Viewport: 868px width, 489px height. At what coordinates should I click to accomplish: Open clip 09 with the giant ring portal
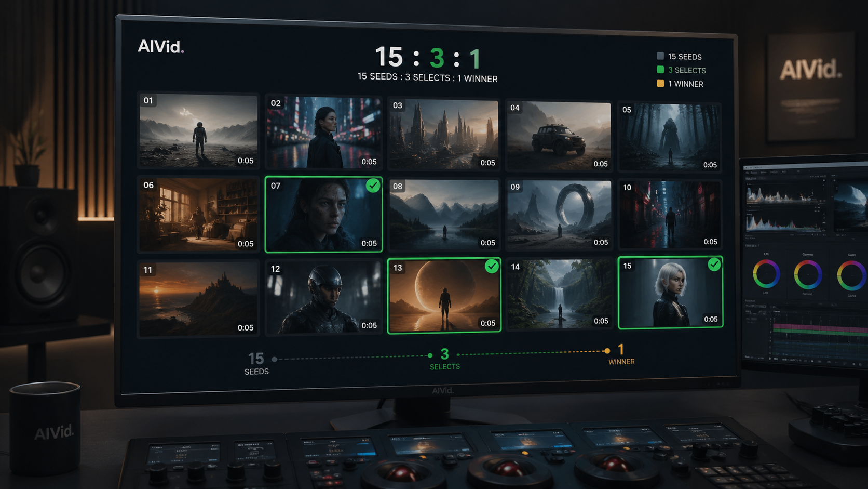tap(559, 215)
